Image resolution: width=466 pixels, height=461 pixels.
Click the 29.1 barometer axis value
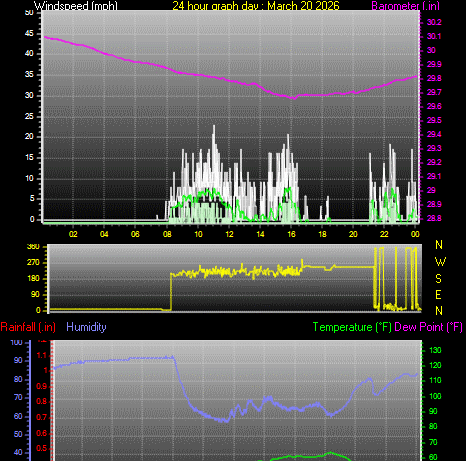434,176
